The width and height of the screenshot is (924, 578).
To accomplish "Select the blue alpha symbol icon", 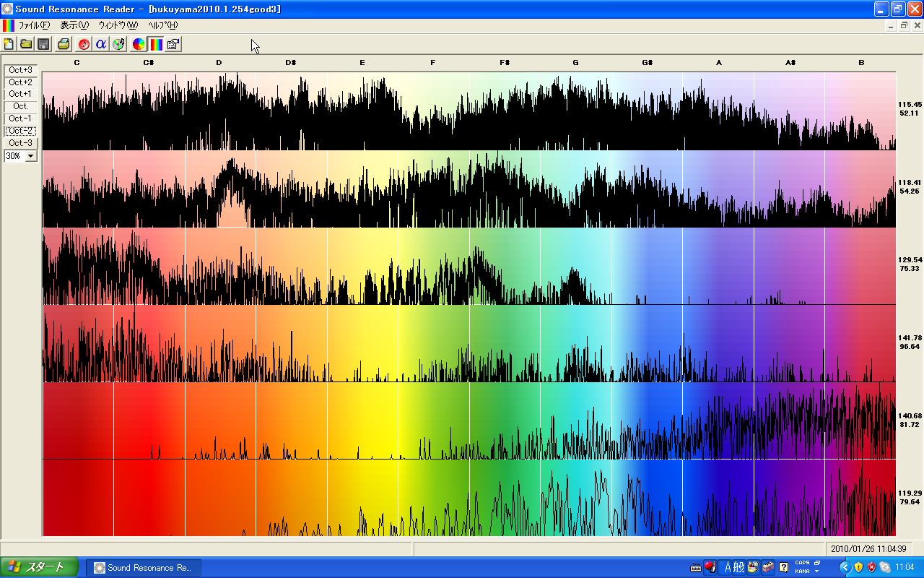I will pyautogui.click(x=101, y=44).
